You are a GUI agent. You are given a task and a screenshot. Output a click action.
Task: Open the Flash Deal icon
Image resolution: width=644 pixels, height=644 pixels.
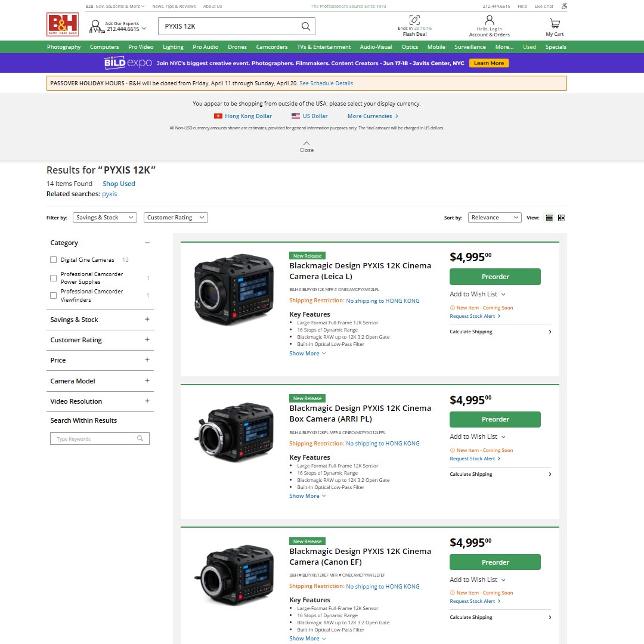pyautogui.click(x=414, y=20)
